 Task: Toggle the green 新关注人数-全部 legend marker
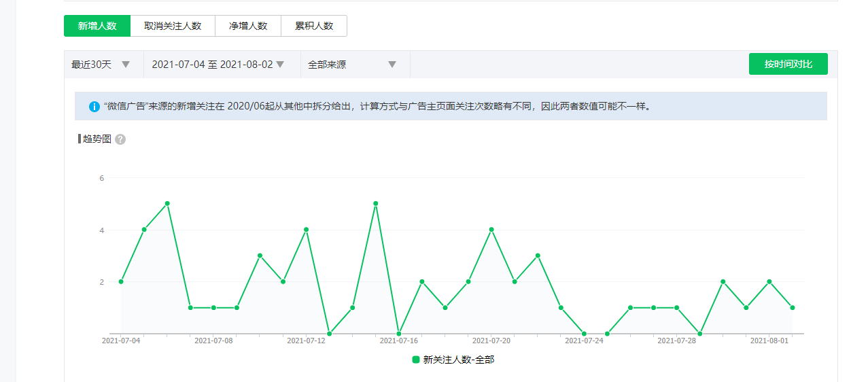(x=416, y=360)
